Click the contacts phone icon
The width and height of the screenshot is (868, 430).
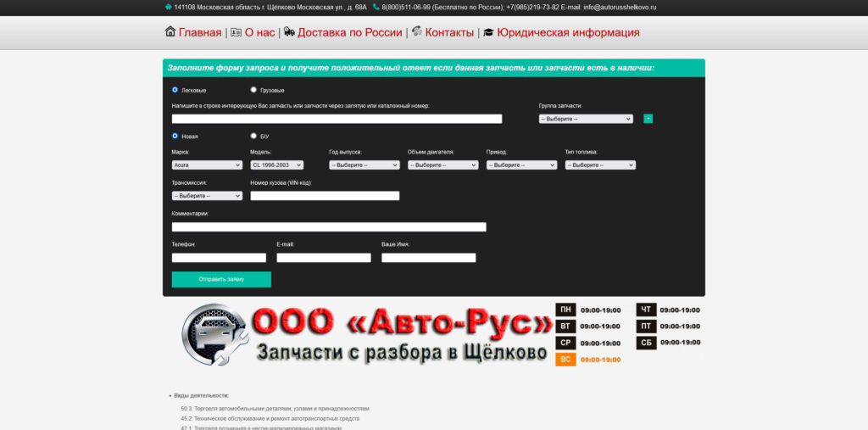[417, 31]
